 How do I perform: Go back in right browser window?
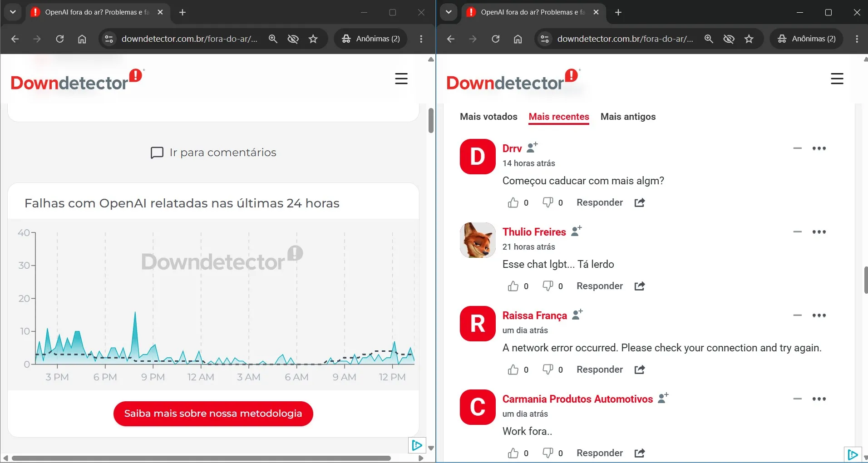pyautogui.click(x=451, y=39)
